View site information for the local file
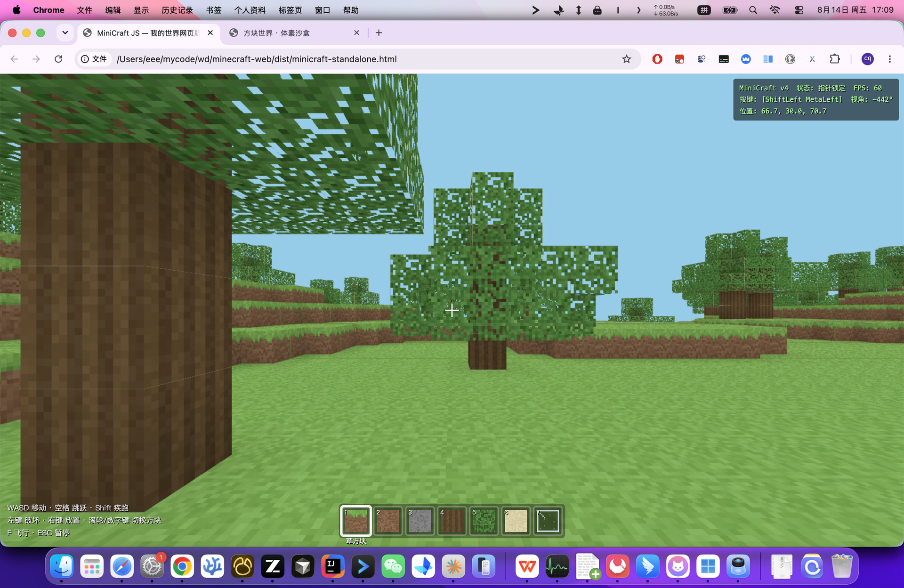The width and height of the screenshot is (904, 588). tap(94, 59)
